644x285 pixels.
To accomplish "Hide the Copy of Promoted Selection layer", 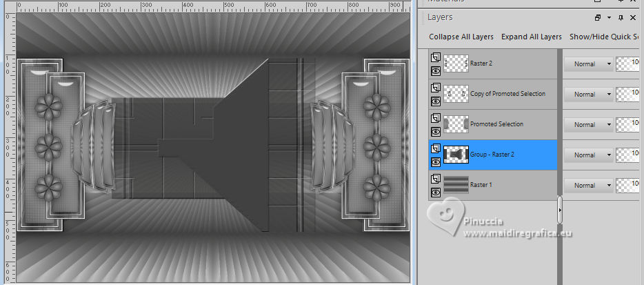I will click(436, 101).
